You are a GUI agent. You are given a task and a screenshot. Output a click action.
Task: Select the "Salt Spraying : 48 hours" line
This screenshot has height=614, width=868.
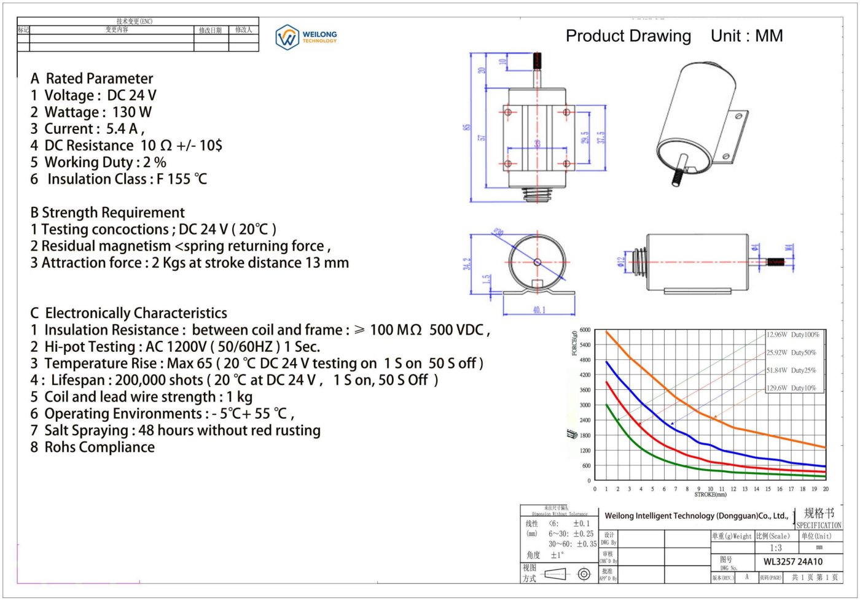[176, 430]
